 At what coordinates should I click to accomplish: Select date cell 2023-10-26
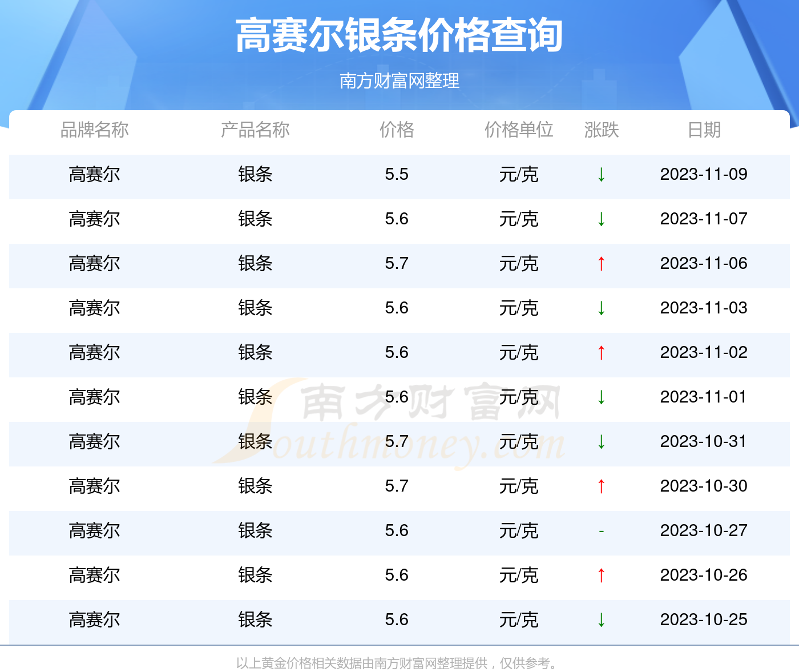pyautogui.click(x=704, y=575)
